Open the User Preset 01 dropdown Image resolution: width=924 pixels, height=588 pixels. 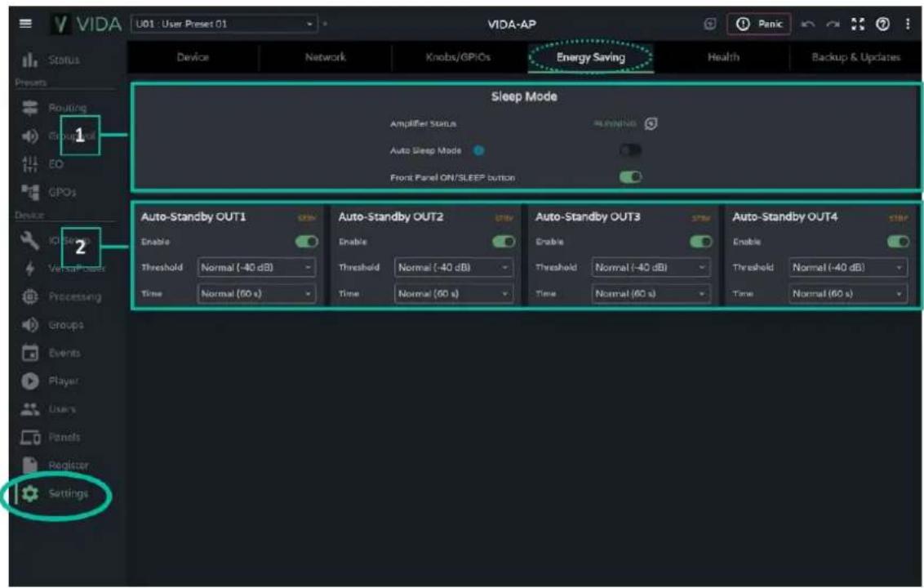224,24
